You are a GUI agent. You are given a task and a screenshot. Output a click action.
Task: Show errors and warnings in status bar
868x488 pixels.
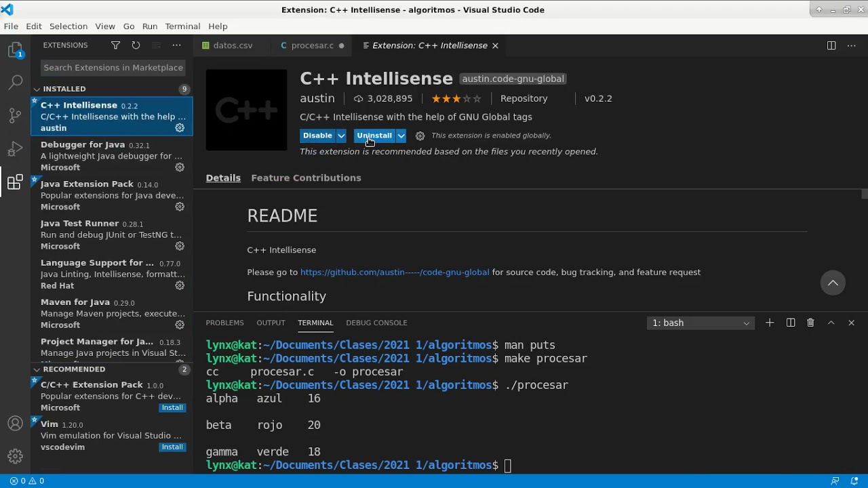[27, 481]
